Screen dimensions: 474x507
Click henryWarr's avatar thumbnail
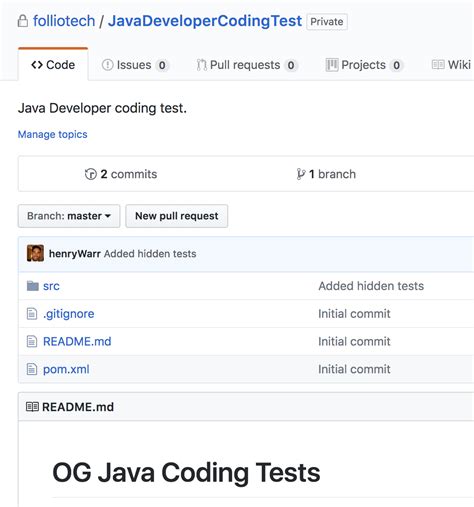[x=35, y=253]
